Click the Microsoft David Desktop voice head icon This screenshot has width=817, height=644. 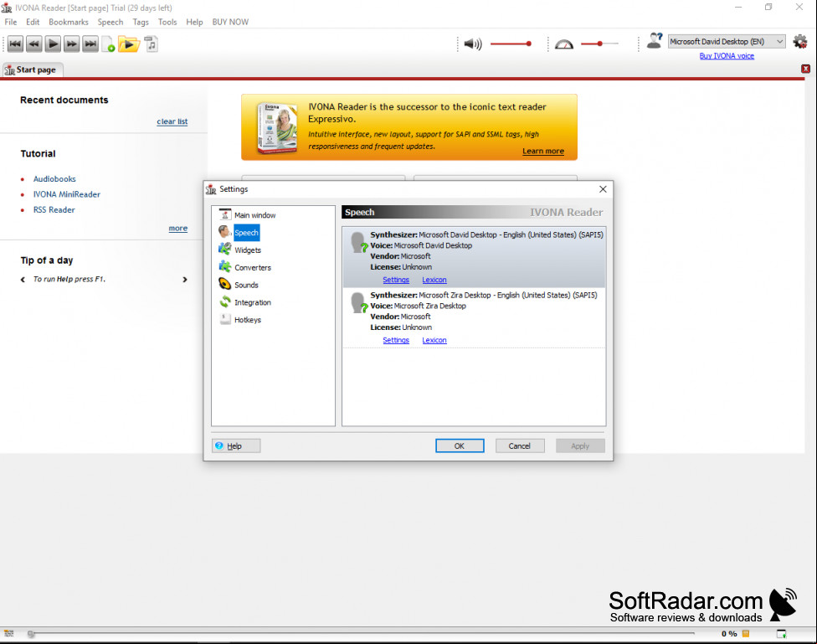click(x=358, y=243)
